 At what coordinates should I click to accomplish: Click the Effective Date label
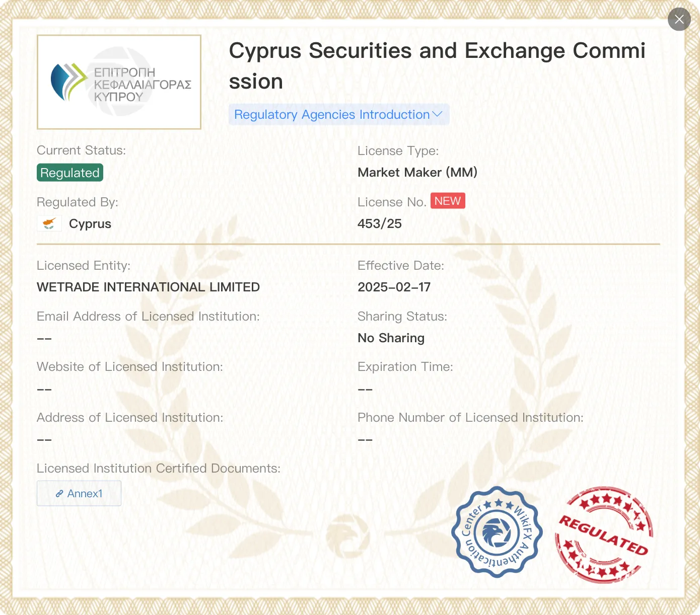401,265
